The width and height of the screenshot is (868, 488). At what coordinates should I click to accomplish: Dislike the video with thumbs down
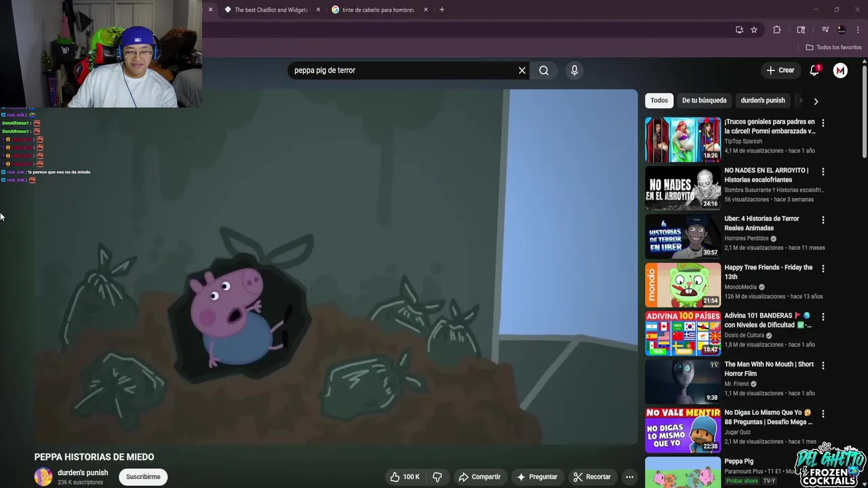click(x=437, y=477)
